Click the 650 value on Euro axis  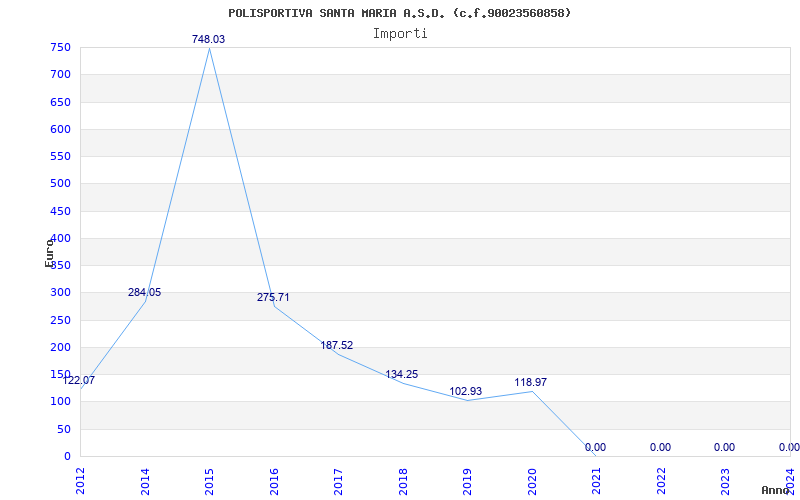point(60,102)
